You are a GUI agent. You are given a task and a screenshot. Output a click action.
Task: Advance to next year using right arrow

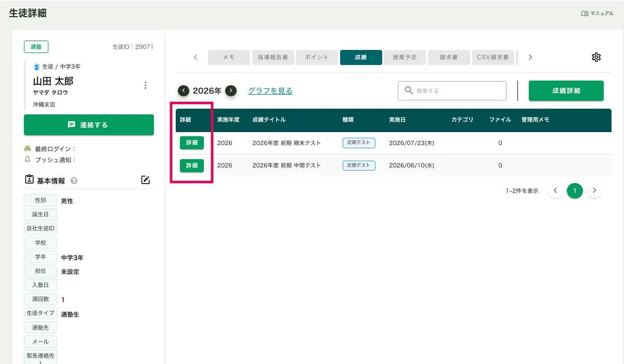pyautogui.click(x=231, y=90)
